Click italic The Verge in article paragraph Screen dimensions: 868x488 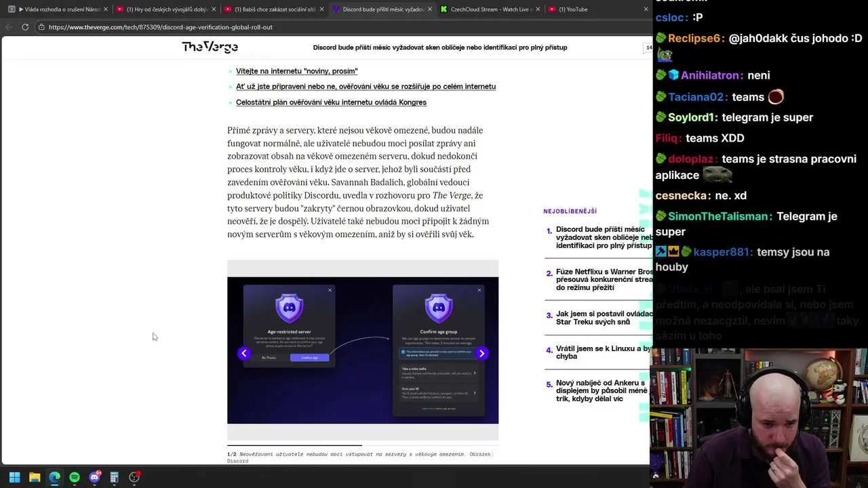coord(452,196)
